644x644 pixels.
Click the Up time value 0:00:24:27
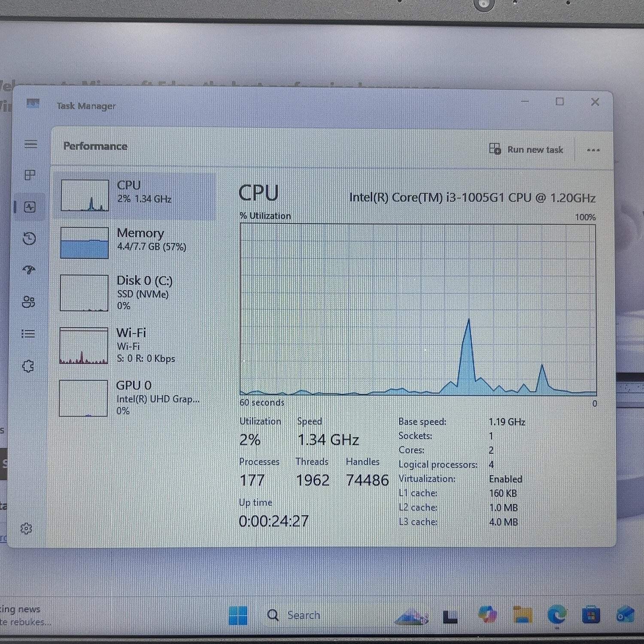[274, 521]
